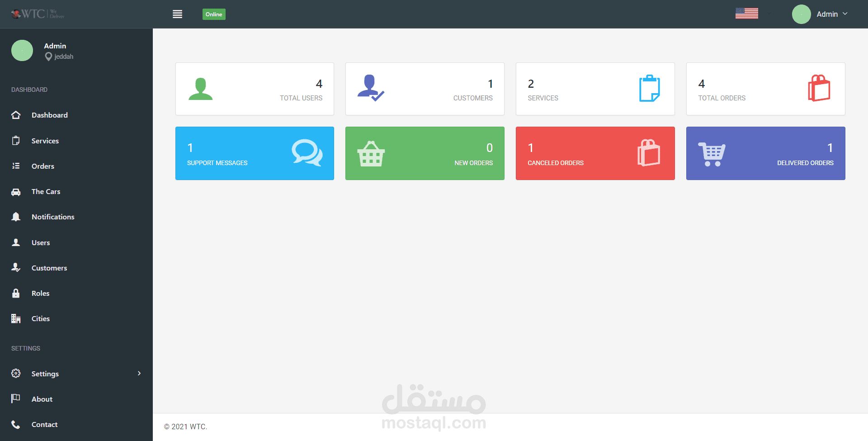Click the Customers sidebar icon
The height and width of the screenshot is (441, 868).
point(16,268)
